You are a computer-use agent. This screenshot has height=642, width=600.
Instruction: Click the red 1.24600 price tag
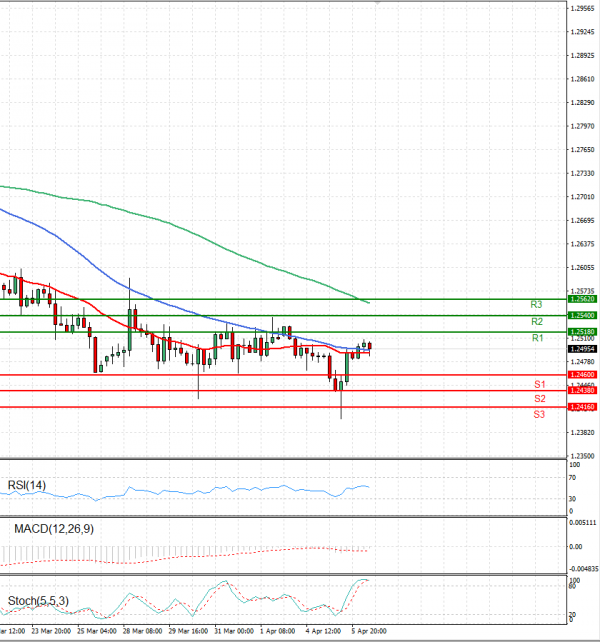pyautogui.click(x=582, y=375)
